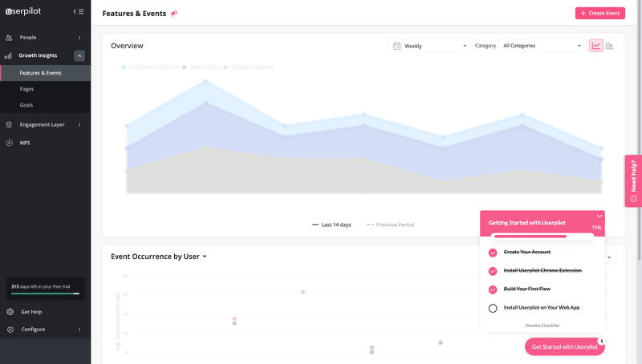Click the Engagement Layer stack icon

9,125
